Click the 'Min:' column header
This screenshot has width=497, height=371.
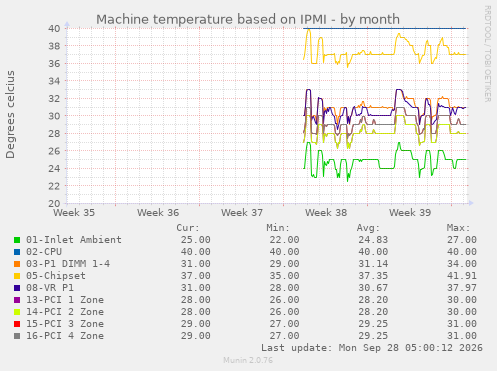(x=278, y=228)
